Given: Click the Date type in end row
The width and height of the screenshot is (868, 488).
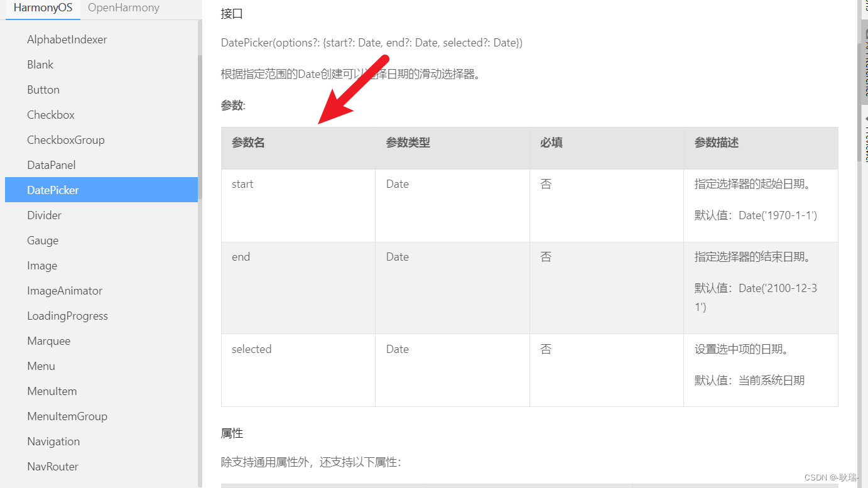Looking at the screenshot, I should (398, 257).
